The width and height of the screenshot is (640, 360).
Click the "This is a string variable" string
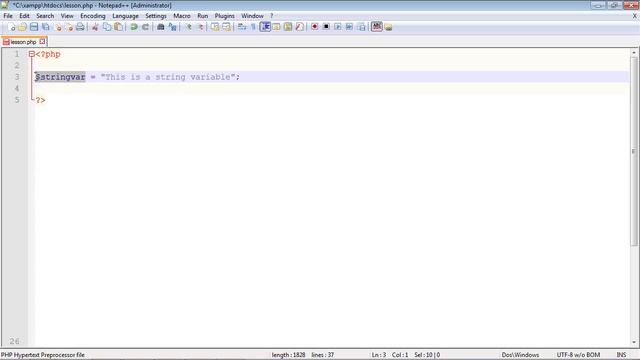click(168, 77)
